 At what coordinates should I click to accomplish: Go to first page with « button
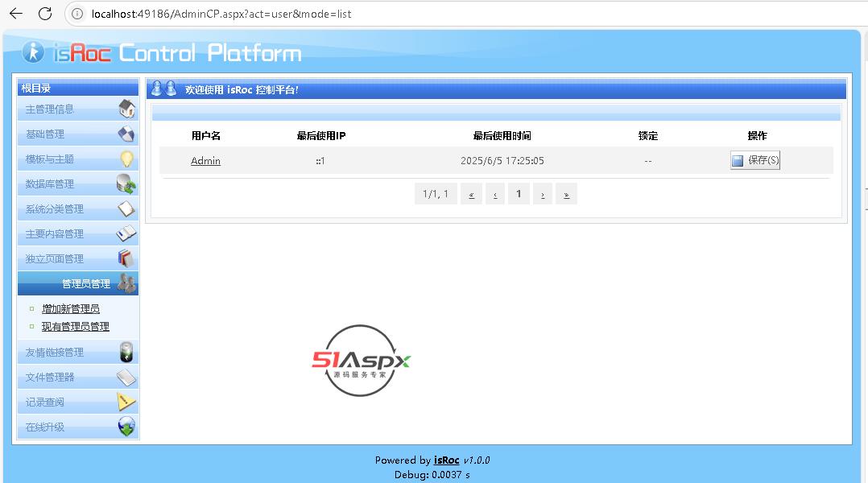tap(471, 194)
